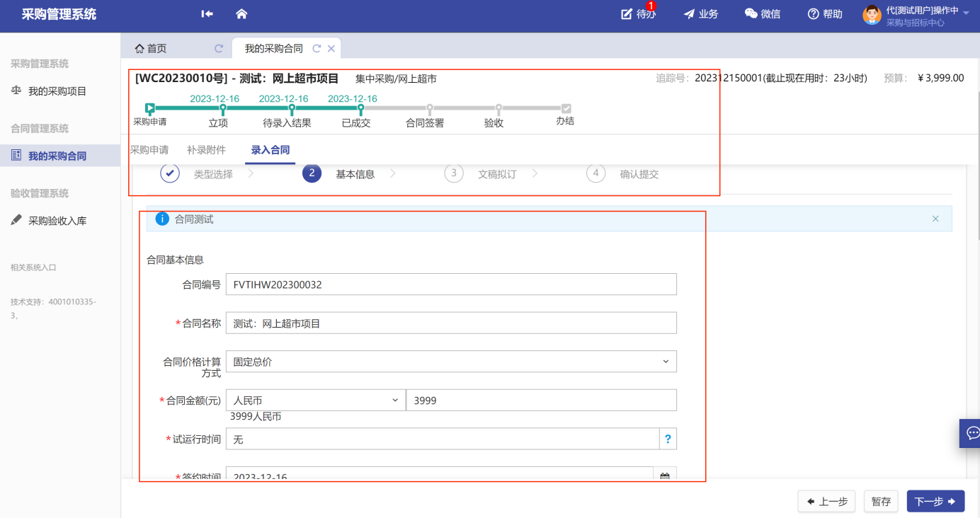The image size is (980, 518).
Task: Open the calendar picker for 签约时间
Action: point(665,476)
